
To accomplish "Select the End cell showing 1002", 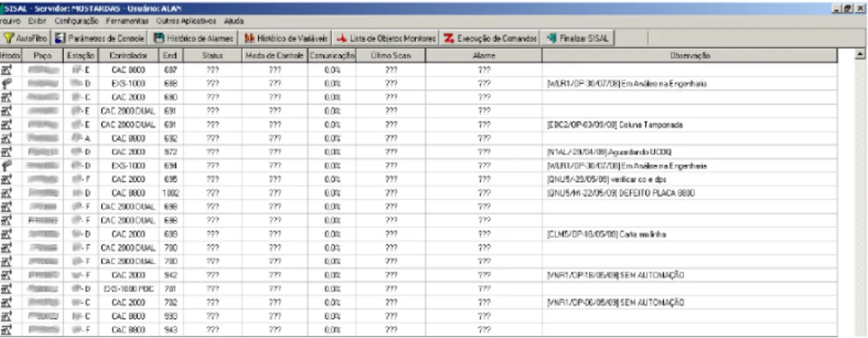I will tap(171, 193).
